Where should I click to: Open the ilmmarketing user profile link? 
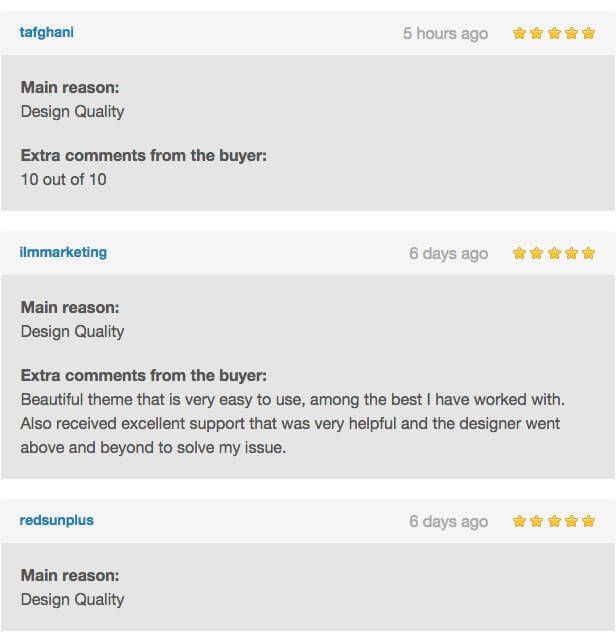click(63, 252)
